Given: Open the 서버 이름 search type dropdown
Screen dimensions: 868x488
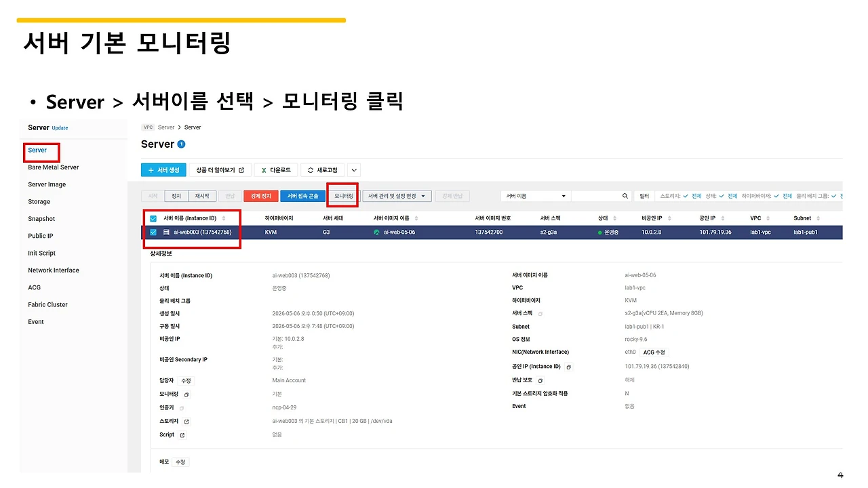Looking at the screenshot, I should (x=536, y=196).
